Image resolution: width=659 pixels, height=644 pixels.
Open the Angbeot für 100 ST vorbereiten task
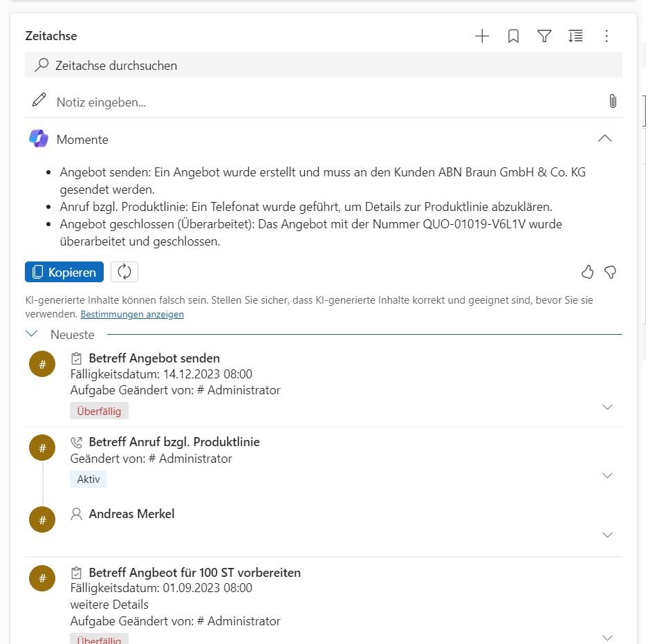(194, 573)
